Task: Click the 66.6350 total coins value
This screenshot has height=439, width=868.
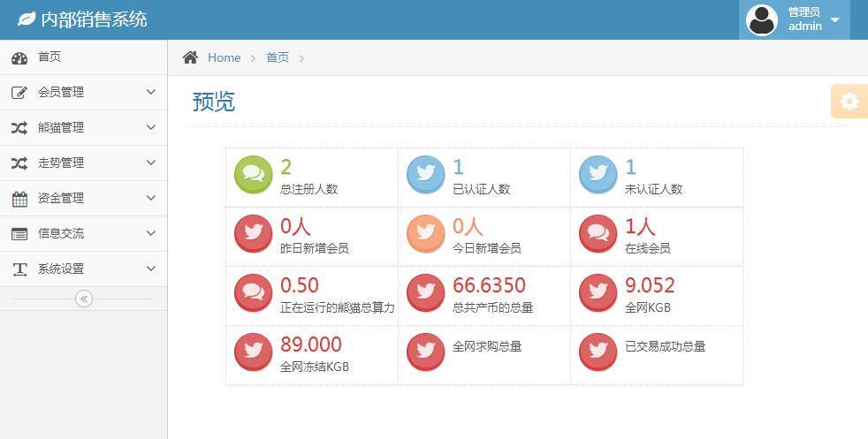Action: pyautogui.click(x=489, y=285)
